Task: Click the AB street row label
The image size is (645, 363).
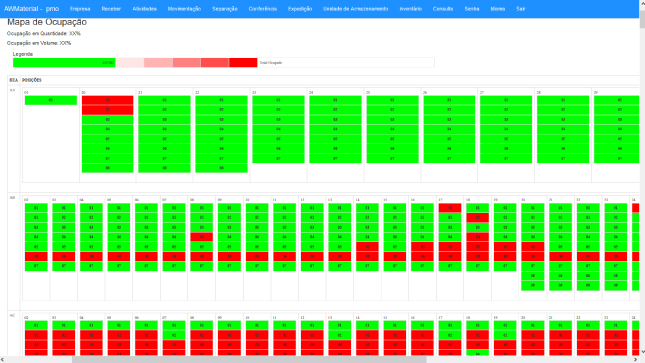Action: point(12,198)
